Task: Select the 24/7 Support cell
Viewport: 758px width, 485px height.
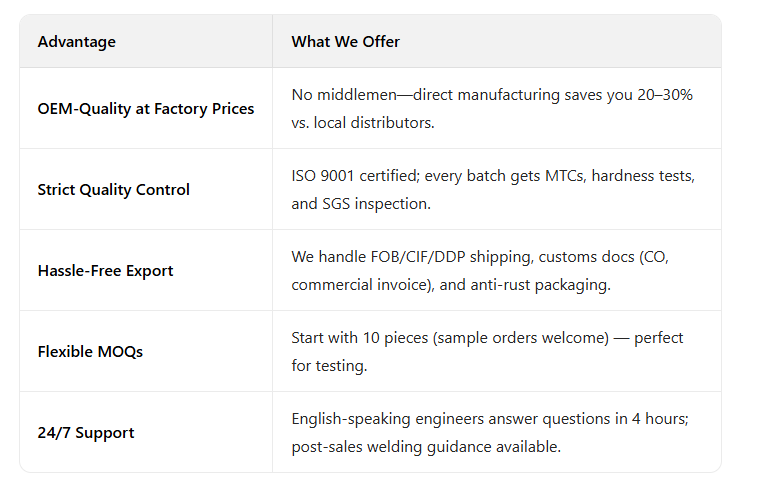Action: (86, 432)
